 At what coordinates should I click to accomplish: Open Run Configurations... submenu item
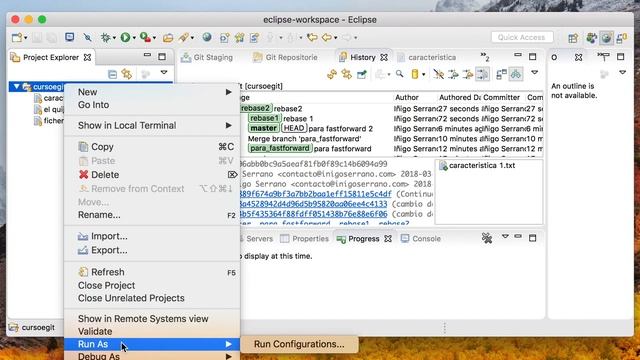(x=299, y=344)
